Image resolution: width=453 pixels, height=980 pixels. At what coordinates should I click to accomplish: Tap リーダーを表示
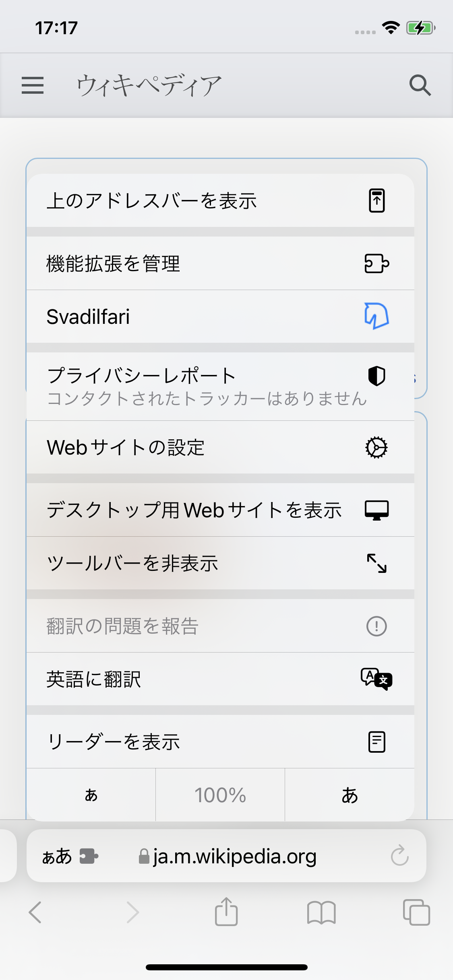(220, 742)
